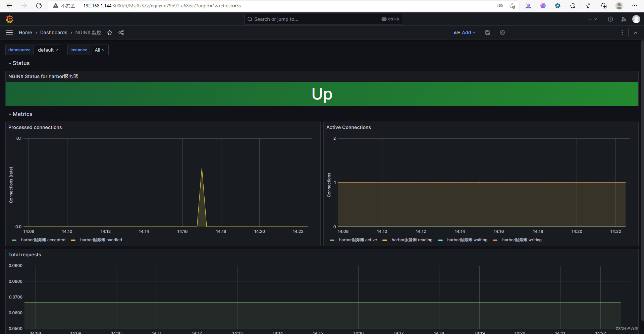644x334 pixels.
Task: Open the hamburger navigation menu
Action: pos(9,32)
